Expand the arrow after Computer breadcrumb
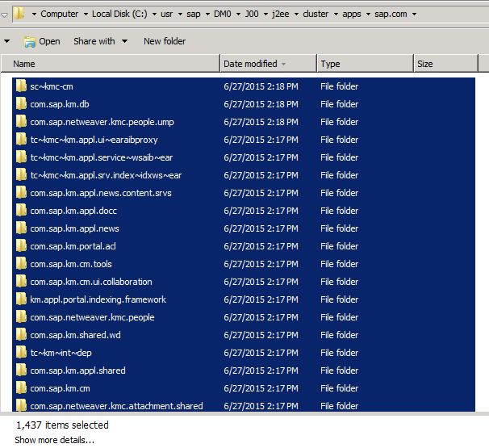489x448 pixels. click(86, 14)
